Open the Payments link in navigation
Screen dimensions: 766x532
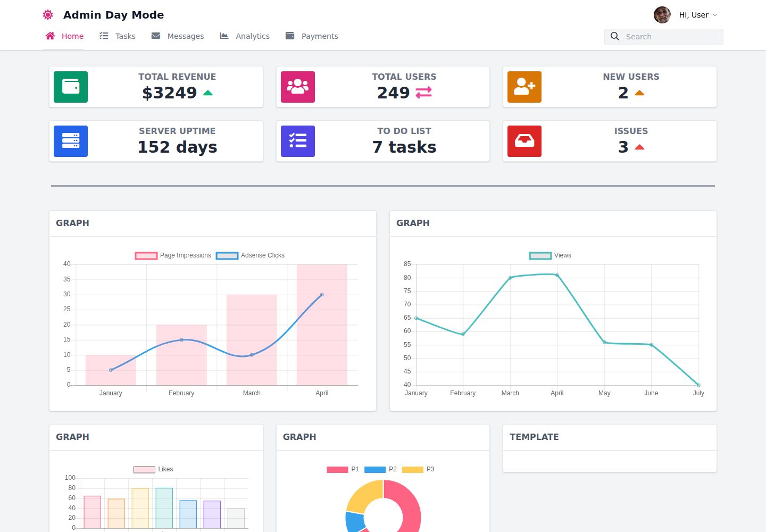click(312, 36)
